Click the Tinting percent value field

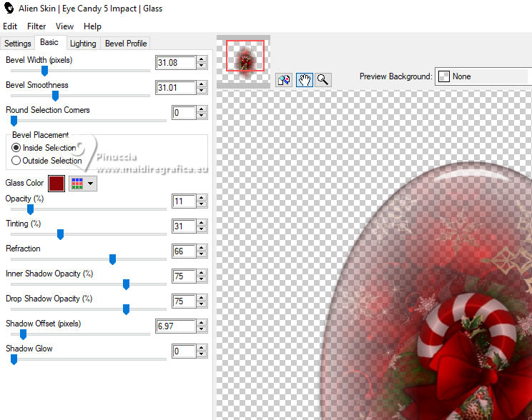pyautogui.click(x=184, y=226)
